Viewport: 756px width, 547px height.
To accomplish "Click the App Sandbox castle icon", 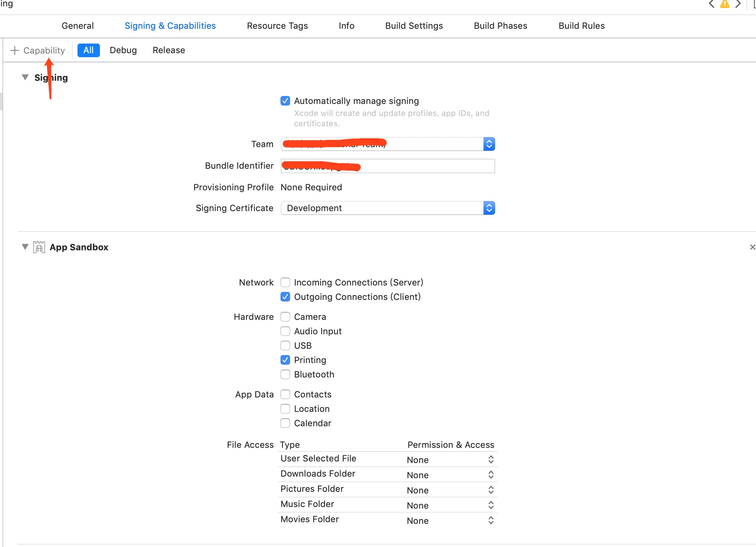I will (x=39, y=247).
